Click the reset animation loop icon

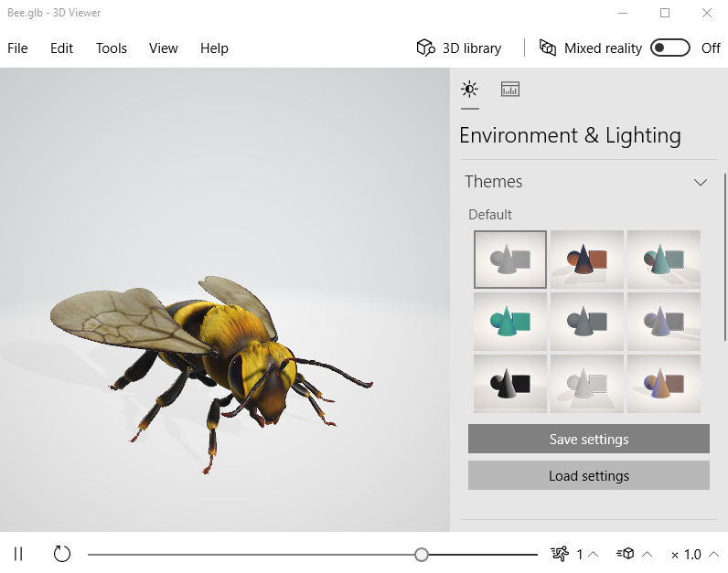[61, 554]
